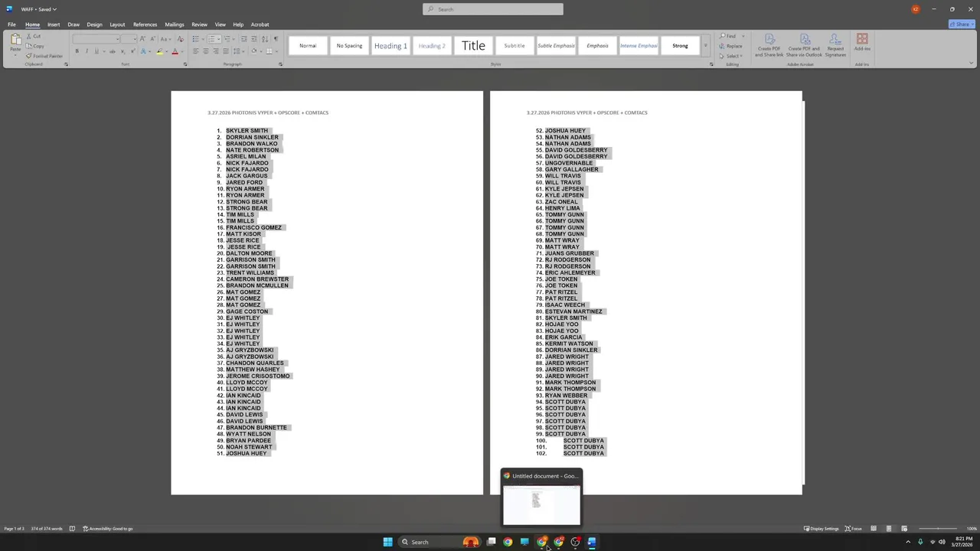This screenshot has height=551, width=980.
Task: Open the Change Case dropdown
Action: 166,39
